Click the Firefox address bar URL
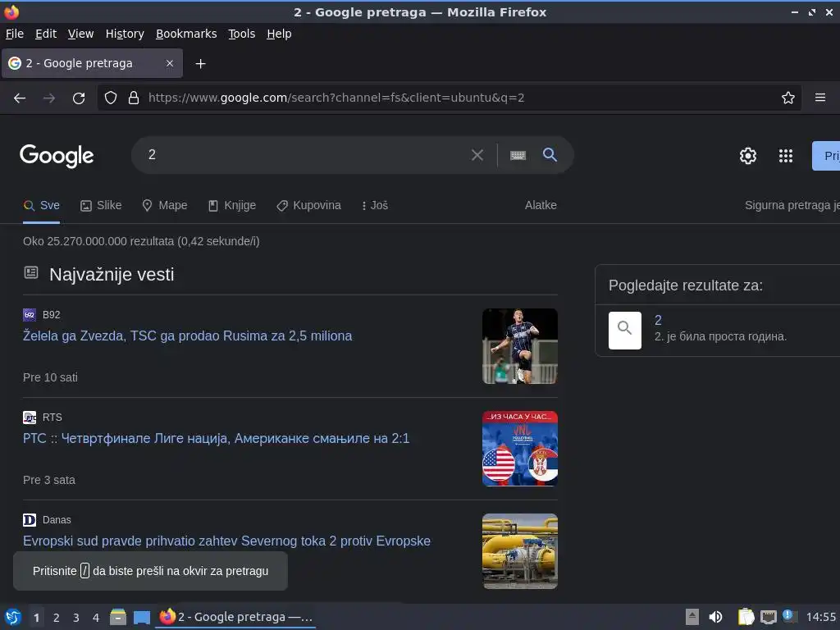 (x=336, y=98)
